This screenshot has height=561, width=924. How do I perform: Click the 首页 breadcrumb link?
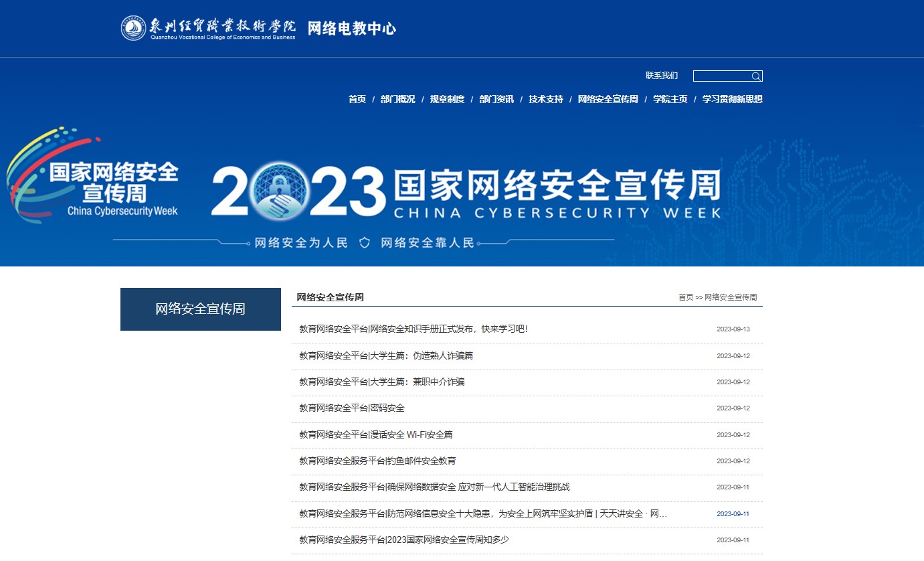pyautogui.click(x=685, y=297)
